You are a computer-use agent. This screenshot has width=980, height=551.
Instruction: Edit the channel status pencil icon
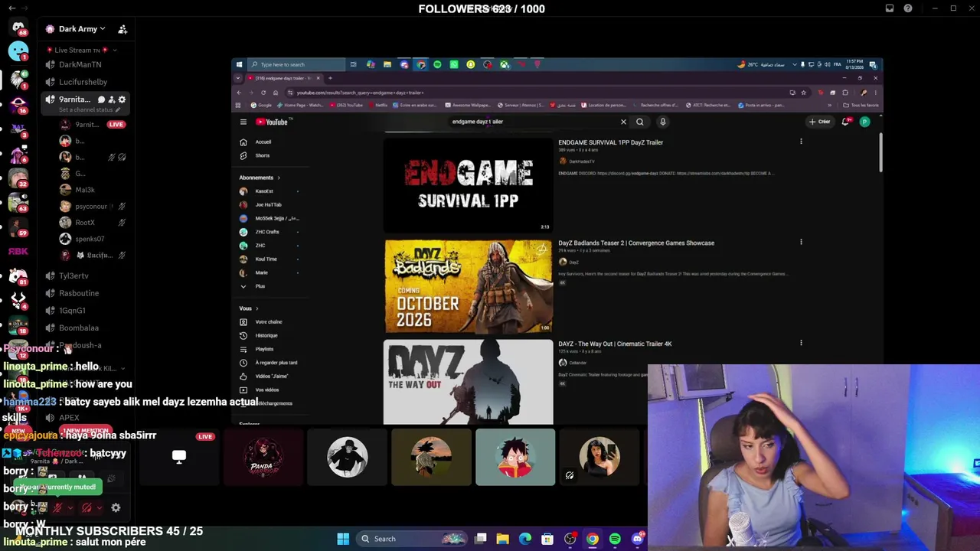pos(118,109)
